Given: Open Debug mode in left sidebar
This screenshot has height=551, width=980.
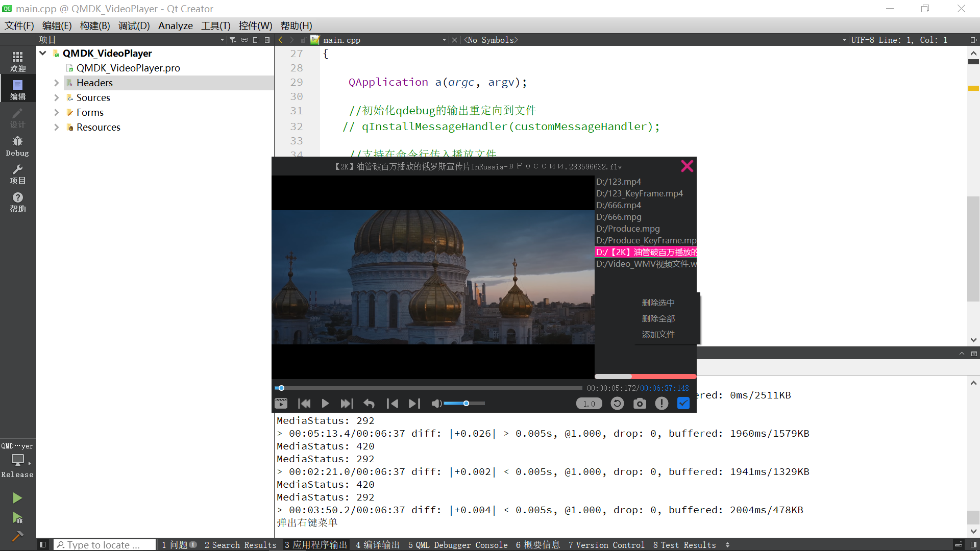Looking at the screenshot, I should pyautogui.click(x=17, y=146).
